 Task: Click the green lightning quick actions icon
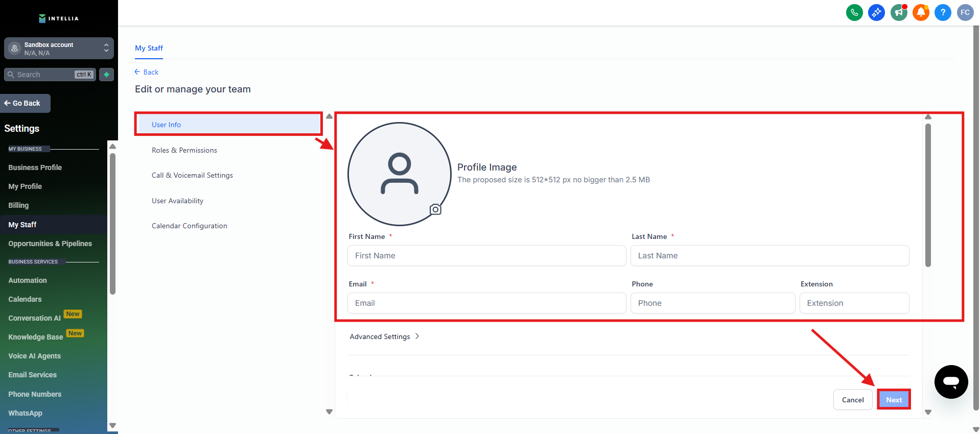[x=106, y=75]
